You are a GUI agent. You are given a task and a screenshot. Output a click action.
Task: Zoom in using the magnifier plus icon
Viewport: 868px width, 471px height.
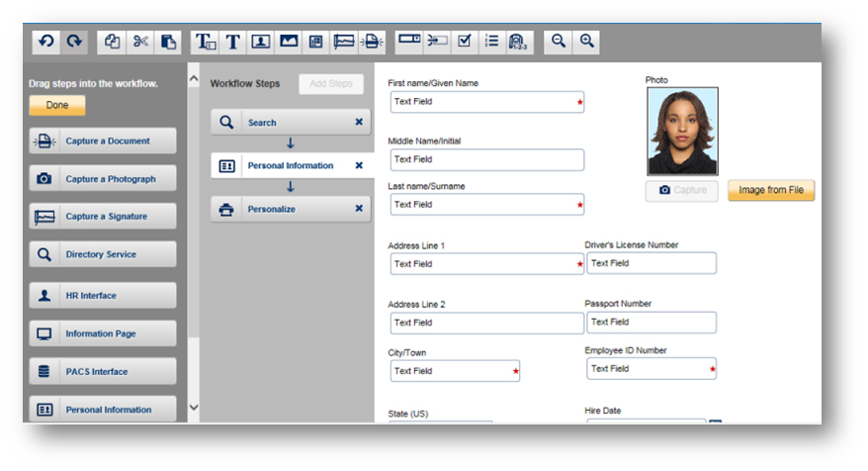586,42
